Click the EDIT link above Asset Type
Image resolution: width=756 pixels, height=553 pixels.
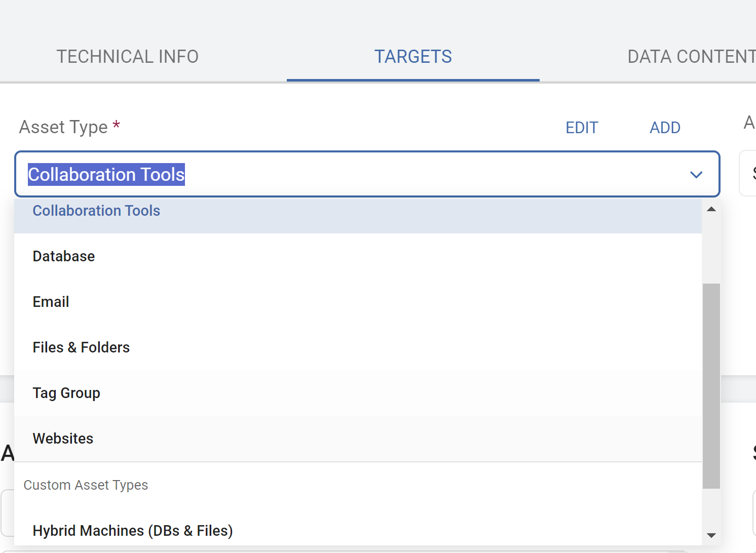pyautogui.click(x=582, y=128)
